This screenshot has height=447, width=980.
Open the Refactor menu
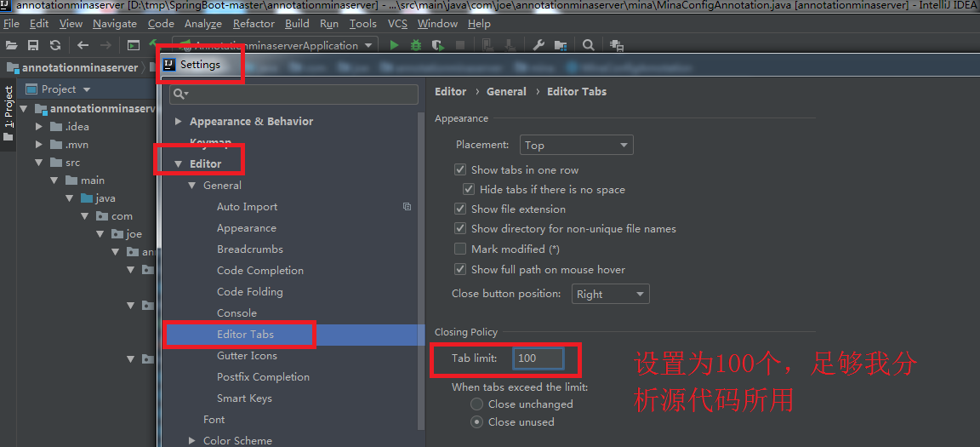(254, 24)
